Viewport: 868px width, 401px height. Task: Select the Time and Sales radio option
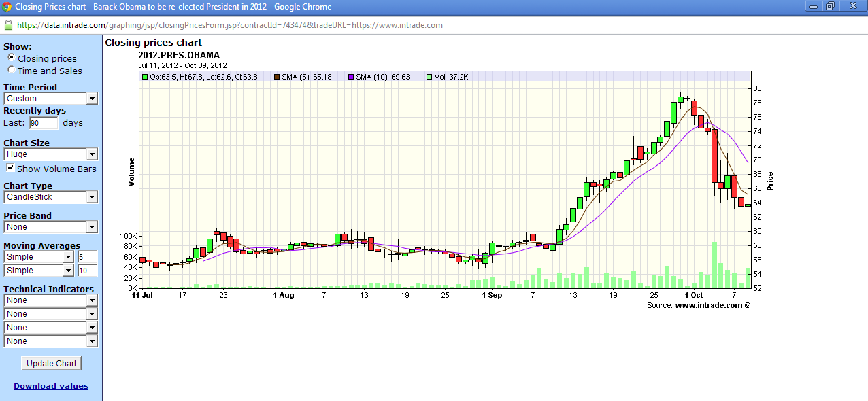point(12,70)
